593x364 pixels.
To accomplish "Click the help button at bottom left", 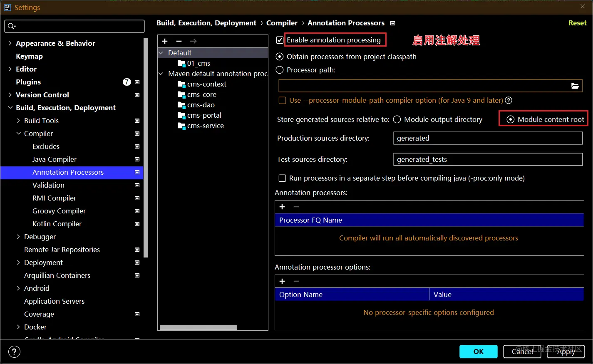I will 14,352.
